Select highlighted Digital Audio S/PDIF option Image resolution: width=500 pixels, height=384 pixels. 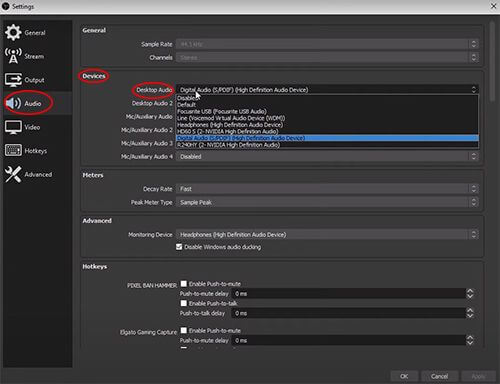tap(327, 138)
